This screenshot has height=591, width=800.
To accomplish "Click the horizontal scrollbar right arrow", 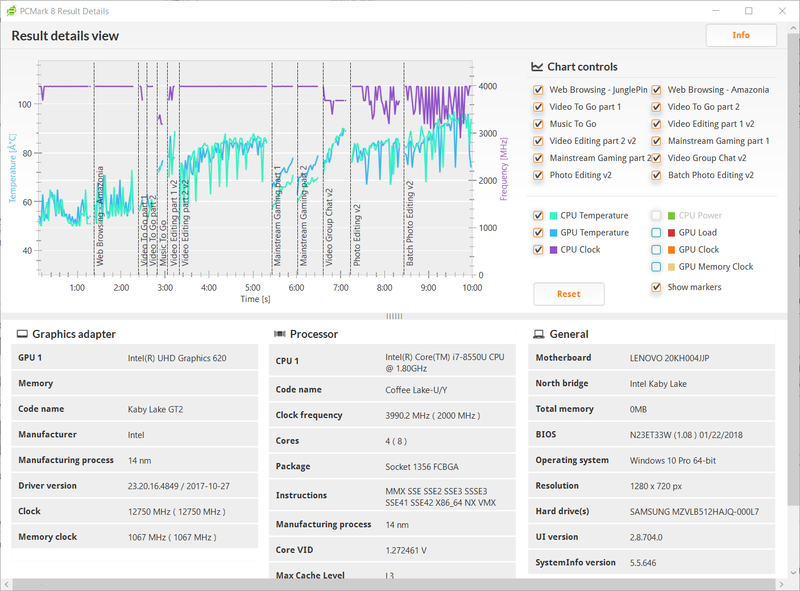I will pos(782,584).
